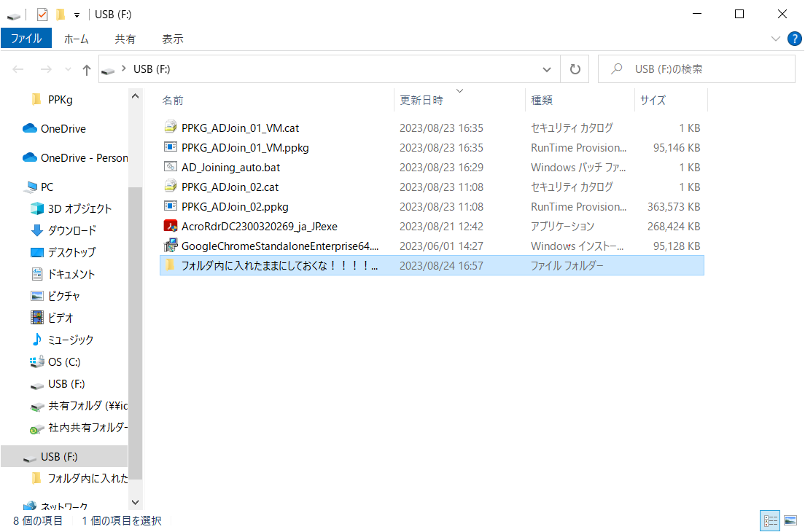The height and width of the screenshot is (532, 805).
Task: Click the USB (F:)の検索 search box
Action: (696, 69)
